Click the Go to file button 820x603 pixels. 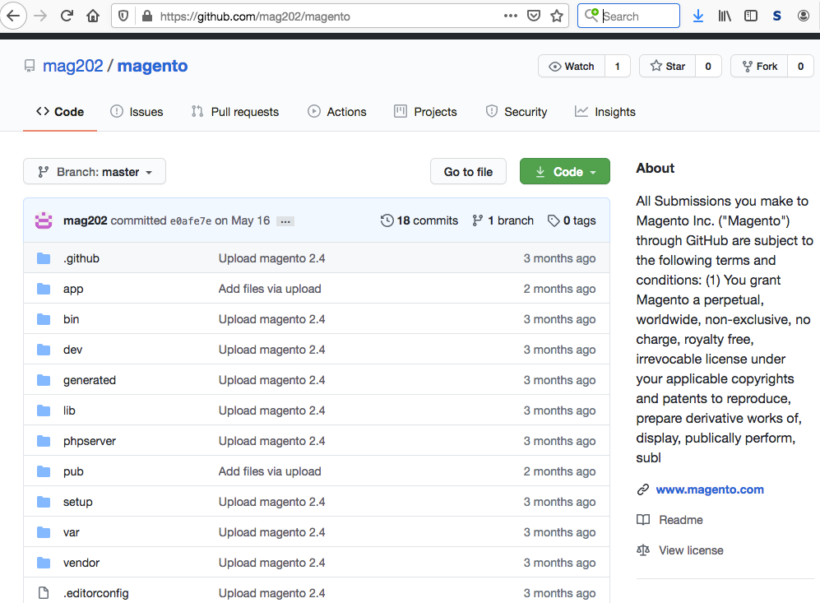(468, 171)
